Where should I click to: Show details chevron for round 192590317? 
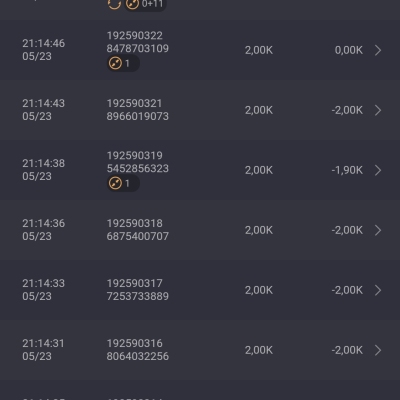click(x=378, y=290)
